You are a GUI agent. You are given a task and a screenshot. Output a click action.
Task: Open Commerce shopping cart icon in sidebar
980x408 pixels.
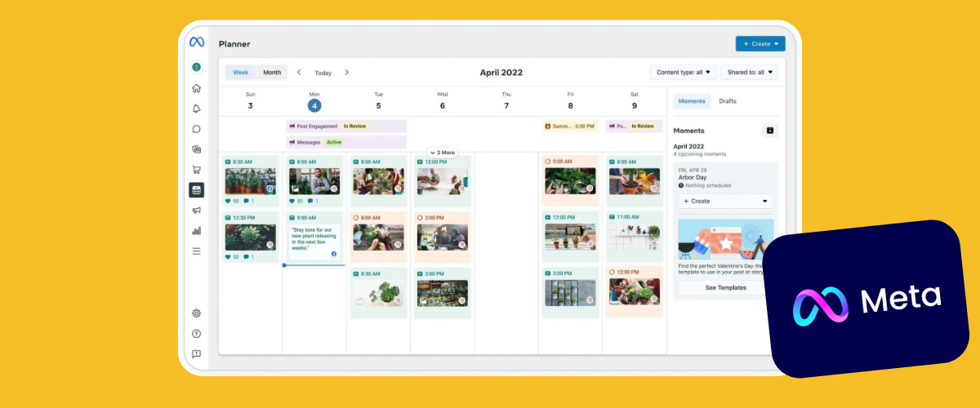pos(196,170)
